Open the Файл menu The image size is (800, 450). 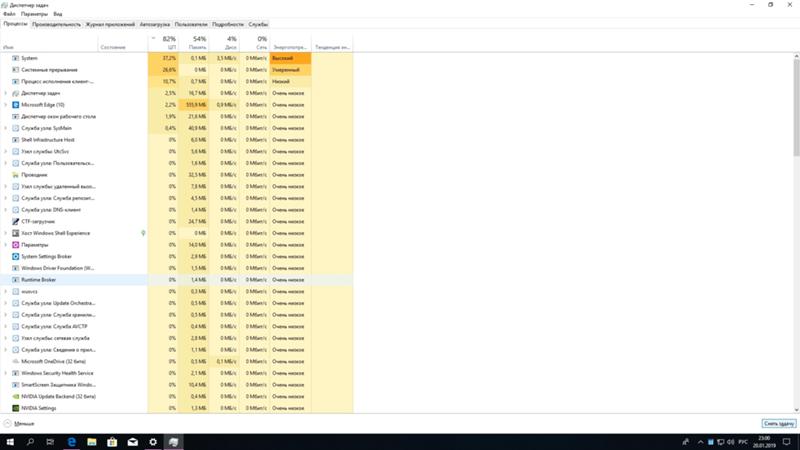point(9,14)
